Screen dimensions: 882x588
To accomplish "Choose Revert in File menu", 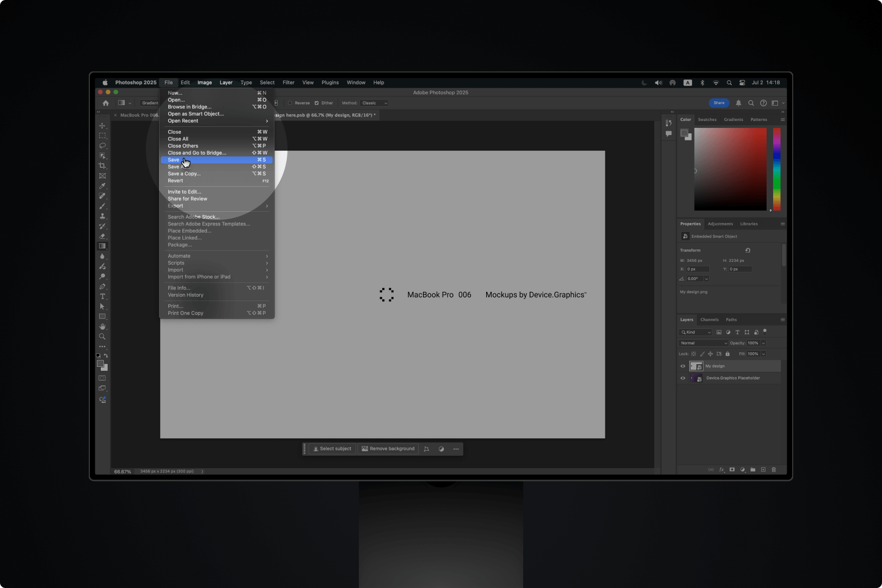I will click(x=217, y=181).
